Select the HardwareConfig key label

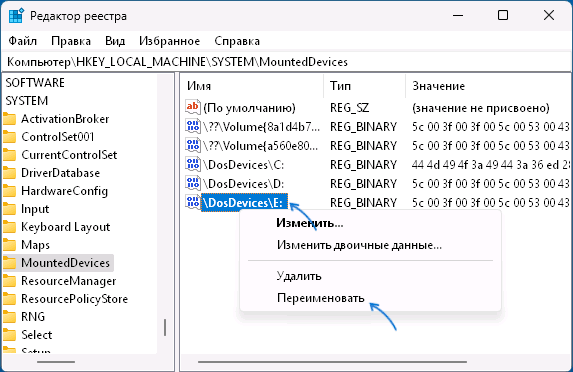[x=64, y=191]
